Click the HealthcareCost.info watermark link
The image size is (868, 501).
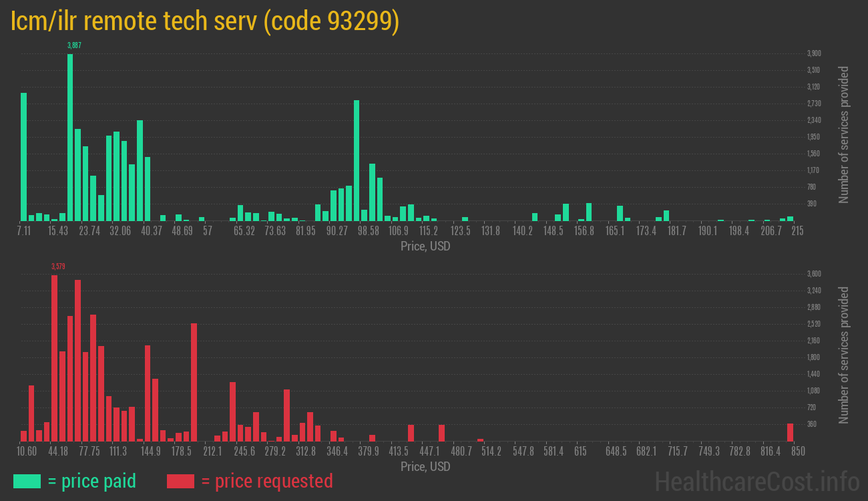756,481
